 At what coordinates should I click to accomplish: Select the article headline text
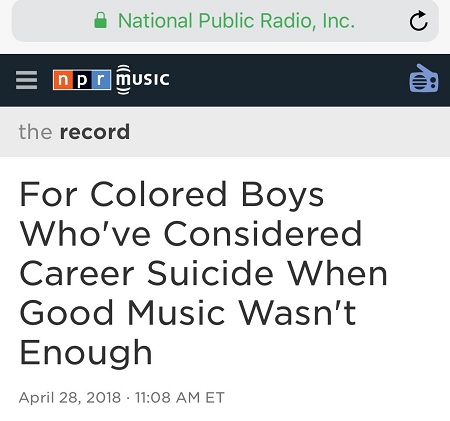[x=203, y=273]
